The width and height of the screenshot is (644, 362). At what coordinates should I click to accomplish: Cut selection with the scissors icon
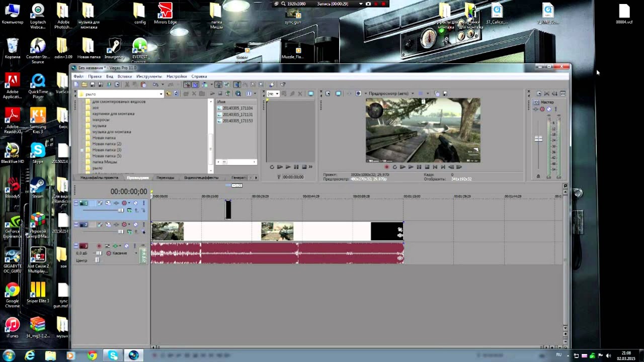pyautogui.click(x=127, y=84)
